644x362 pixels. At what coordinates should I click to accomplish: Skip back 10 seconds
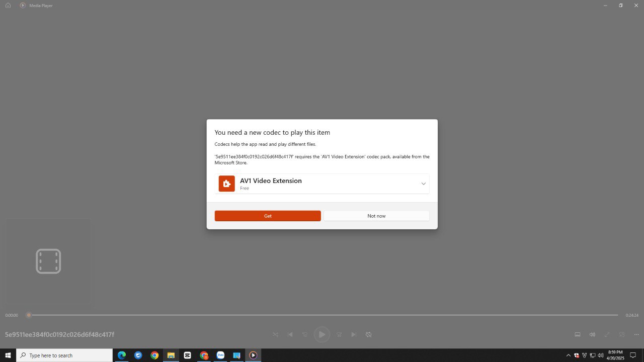[x=305, y=334]
